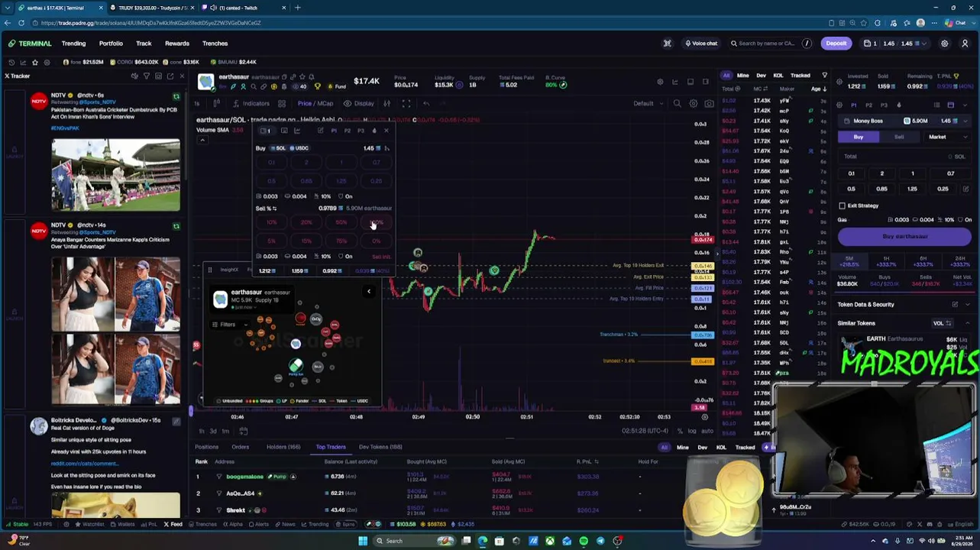Open the Dev Tokens tab
Screen dimensions: 980x550
[380, 447]
